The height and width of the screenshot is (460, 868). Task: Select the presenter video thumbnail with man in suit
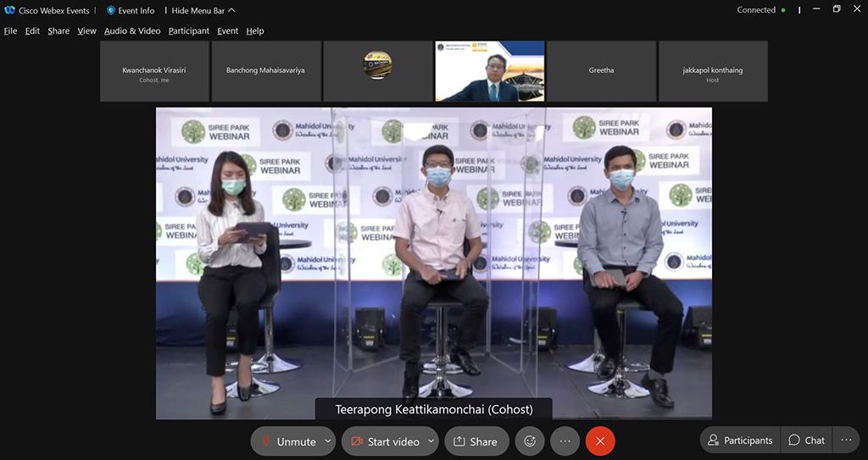coord(489,71)
